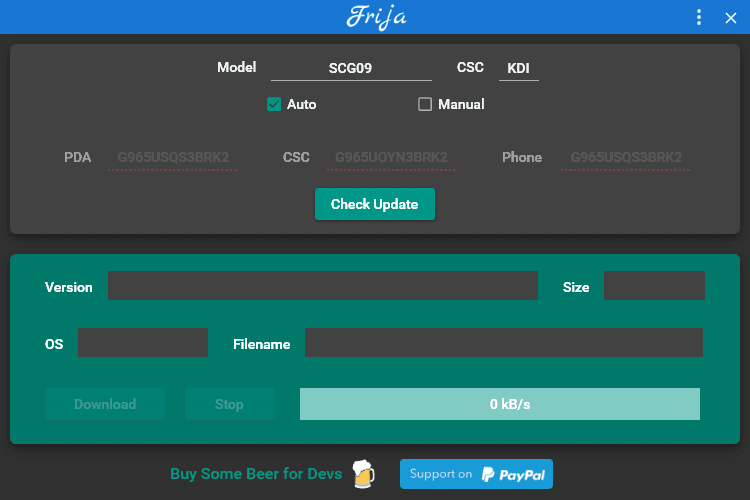
Task: Click the Filename text box
Action: pos(503,343)
